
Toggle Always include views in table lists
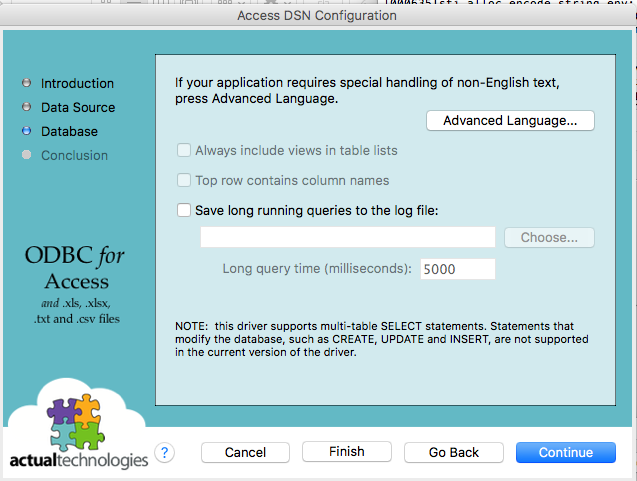tap(184, 150)
